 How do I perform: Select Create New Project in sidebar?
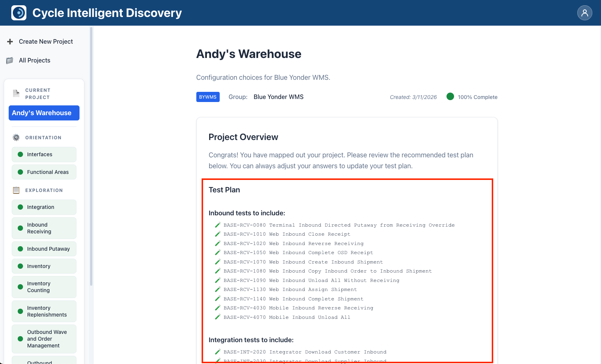tap(46, 41)
